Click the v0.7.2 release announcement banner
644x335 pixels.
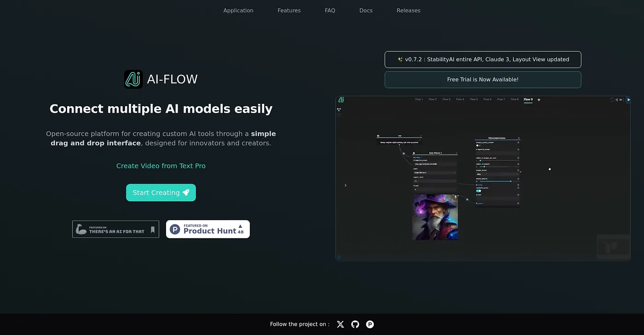(483, 60)
